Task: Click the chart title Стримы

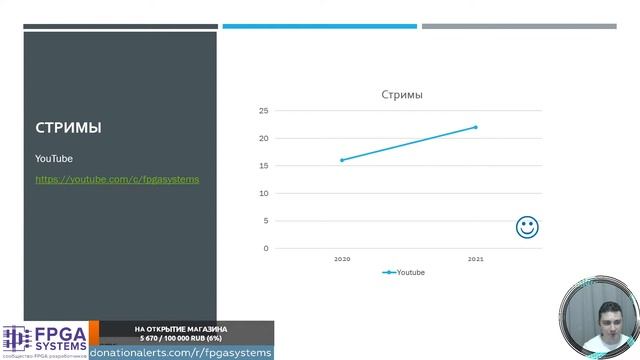Action: (402, 95)
